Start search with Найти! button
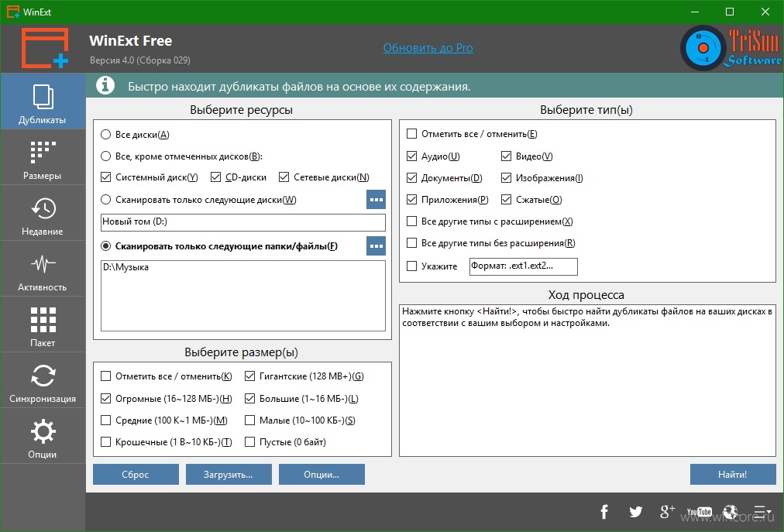This screenshot has height=532, width=784. click(x=733, y=475)
